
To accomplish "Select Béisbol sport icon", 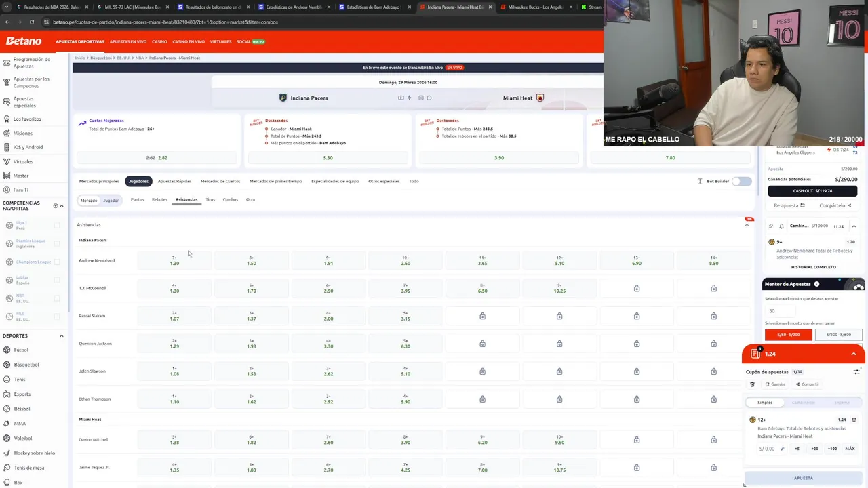I will click(x=7, y=409).
